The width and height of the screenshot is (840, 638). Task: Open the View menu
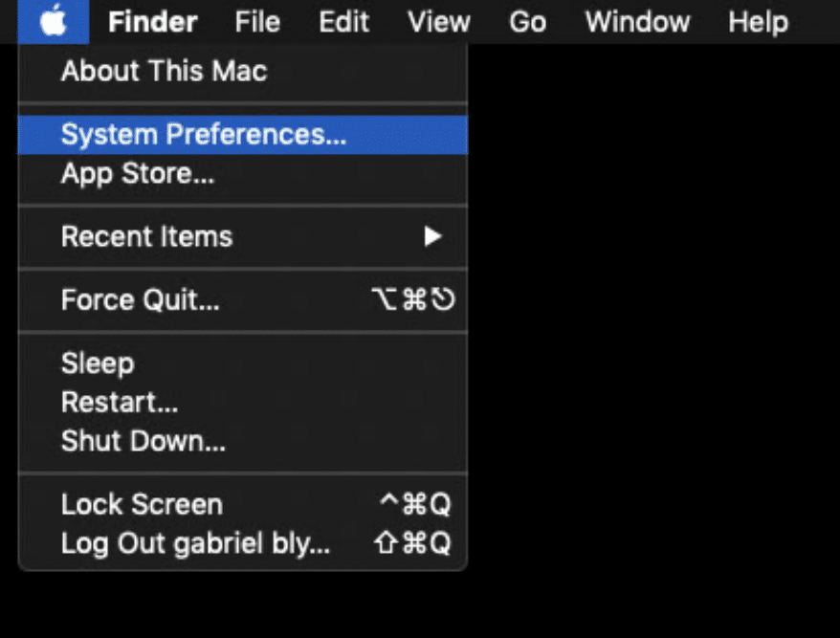(438, 22)
